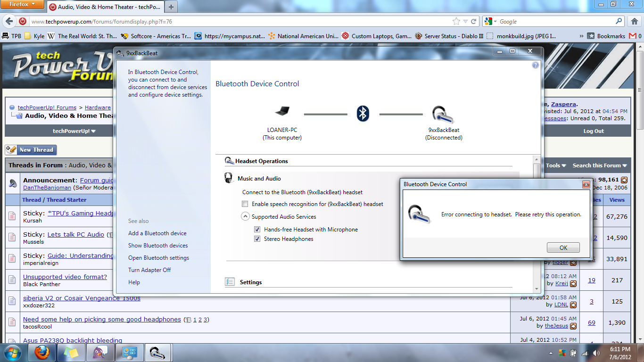Go to last post by LDNL icon
Viewport: 644px width, 362px height.
(573, 305)
